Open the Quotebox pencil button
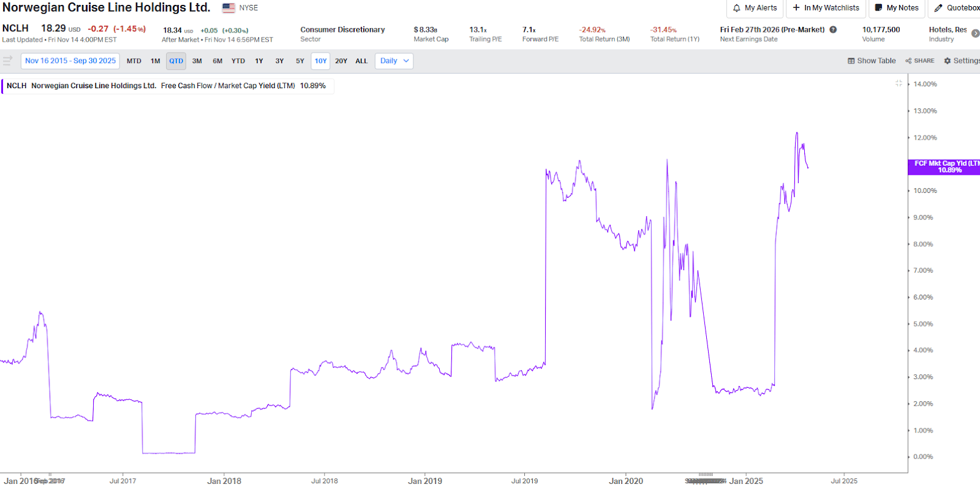This screenshot has width=980, height=487. pos(956,8)
